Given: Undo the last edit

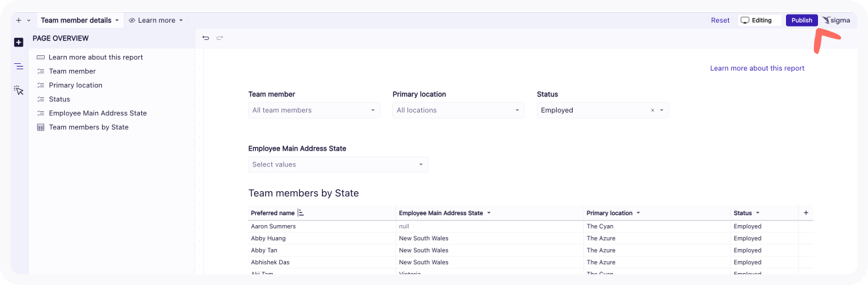Looking at the screenshot, I should pos(206,38).
